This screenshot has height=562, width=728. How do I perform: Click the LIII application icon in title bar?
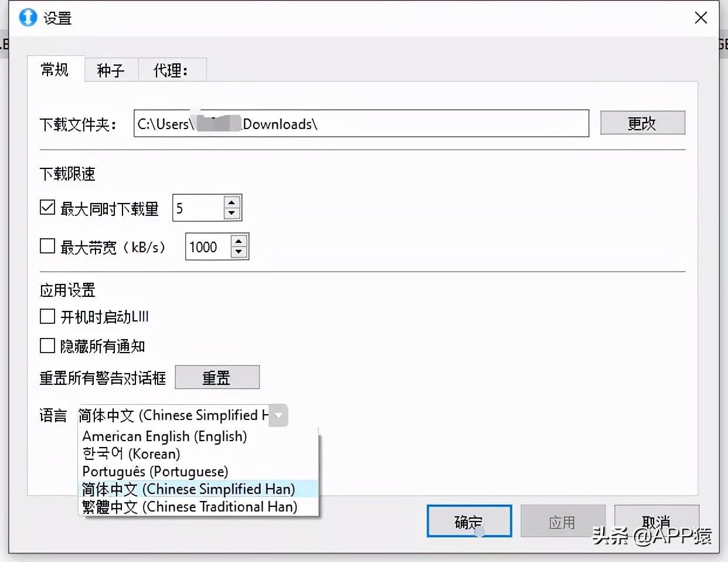click(26, 18)
